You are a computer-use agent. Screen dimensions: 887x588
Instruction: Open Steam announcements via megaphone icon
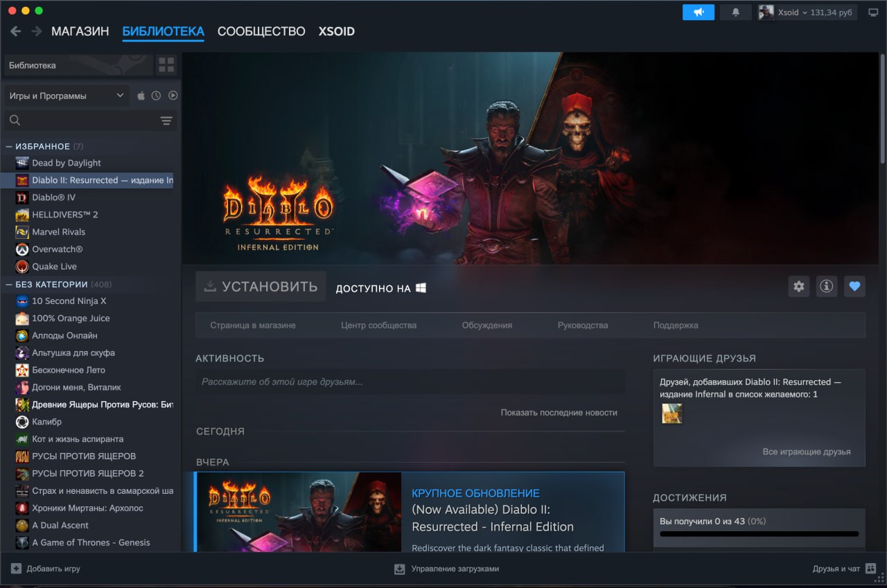[698, 12]
